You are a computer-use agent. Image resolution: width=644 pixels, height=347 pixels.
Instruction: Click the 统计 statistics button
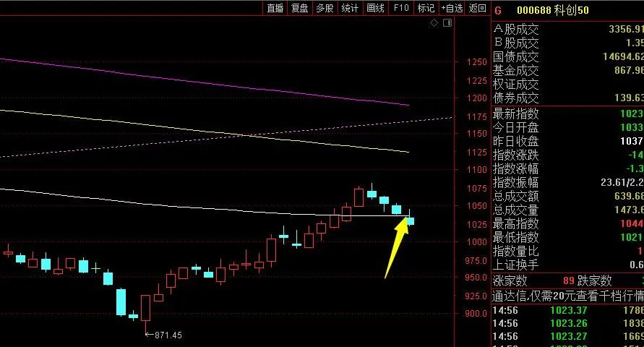click(350, 8)
